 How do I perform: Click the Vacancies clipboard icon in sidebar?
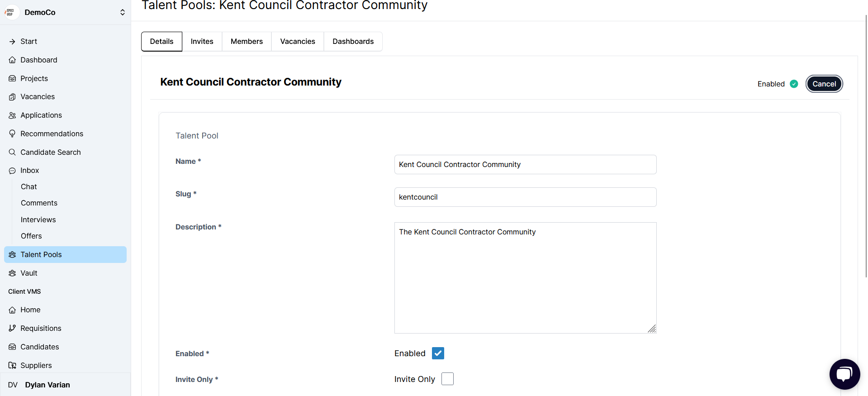(x=12, y=97)
